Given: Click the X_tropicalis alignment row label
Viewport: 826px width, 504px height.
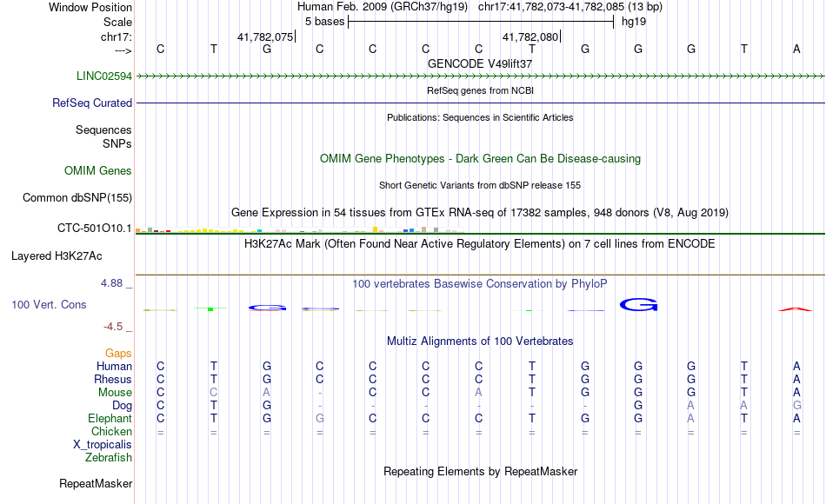Looking at the screenshot, I should 103,445.
